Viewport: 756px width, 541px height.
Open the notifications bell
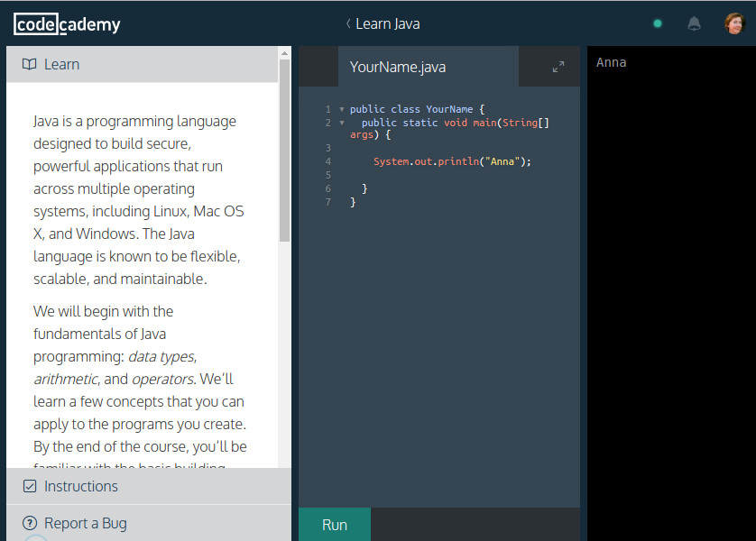tap(694, 23)
